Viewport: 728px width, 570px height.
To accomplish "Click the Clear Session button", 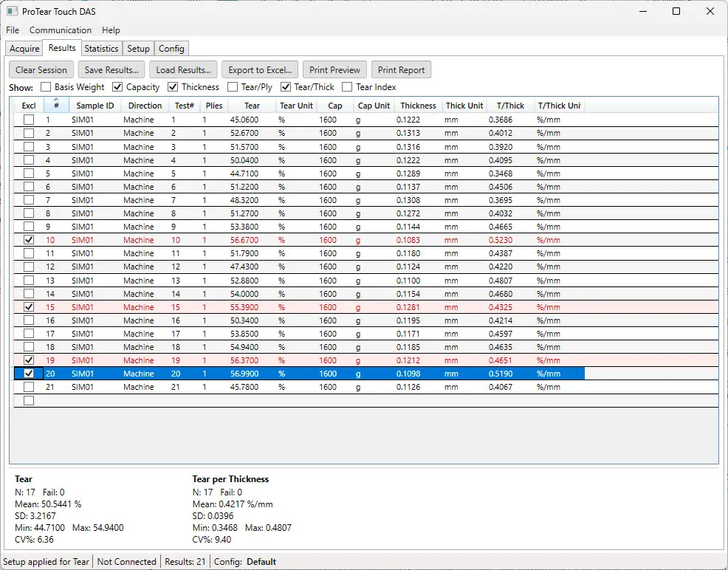I will pos(41,70).
